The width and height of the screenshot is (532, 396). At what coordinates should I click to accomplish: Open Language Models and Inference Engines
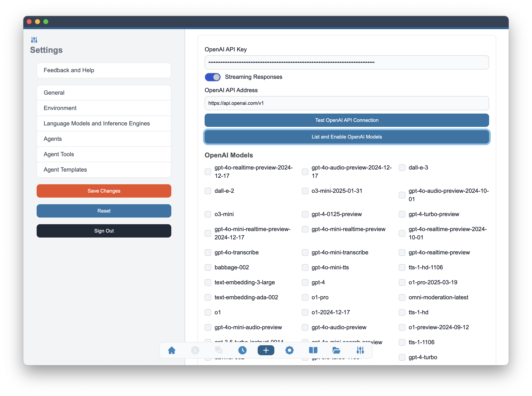104,124
